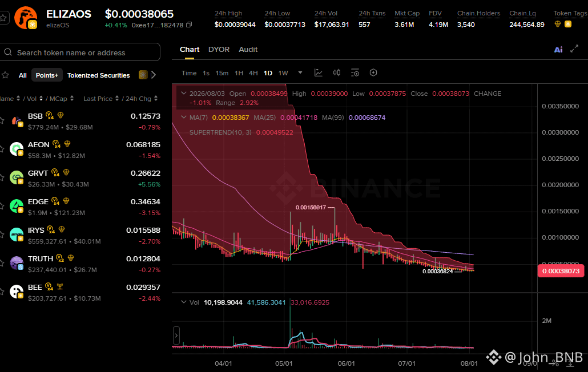Select the 1W interval
The image size is (588, 372).
tap(283, 73)
